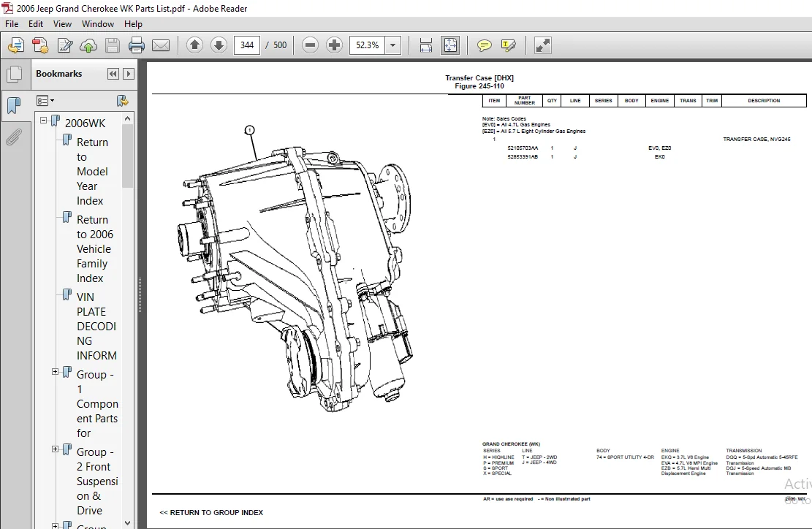
Task: Open the View menu
Action: [62, 24]
